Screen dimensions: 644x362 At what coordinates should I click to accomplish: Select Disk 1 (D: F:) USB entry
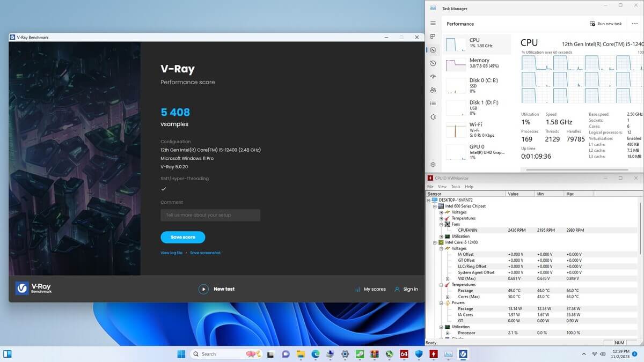pyautogui.click(x=477, y=107)
